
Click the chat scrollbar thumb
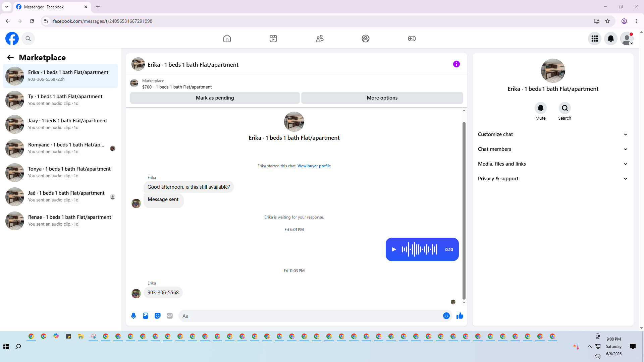464,210
